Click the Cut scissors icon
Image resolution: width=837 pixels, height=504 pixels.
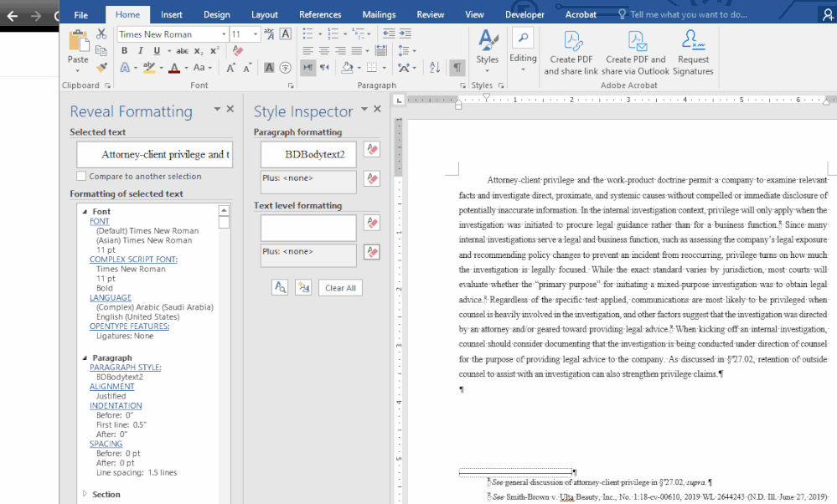pyautogui.click(x=101, y=33)
